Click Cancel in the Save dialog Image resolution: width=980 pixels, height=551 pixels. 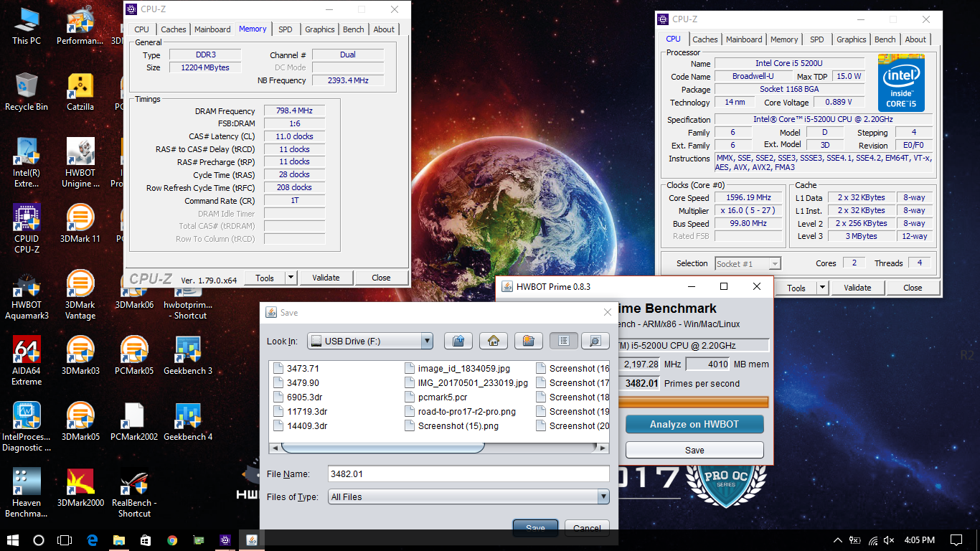587,527
